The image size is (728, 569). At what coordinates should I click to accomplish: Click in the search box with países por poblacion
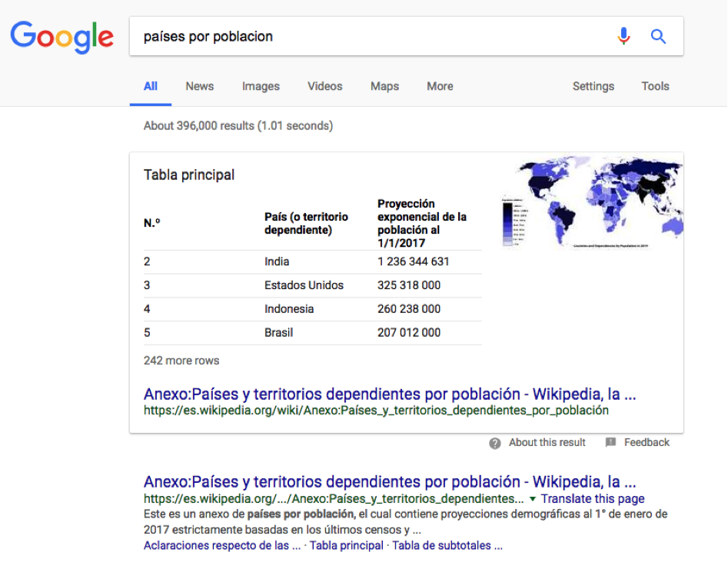[369, 36]
